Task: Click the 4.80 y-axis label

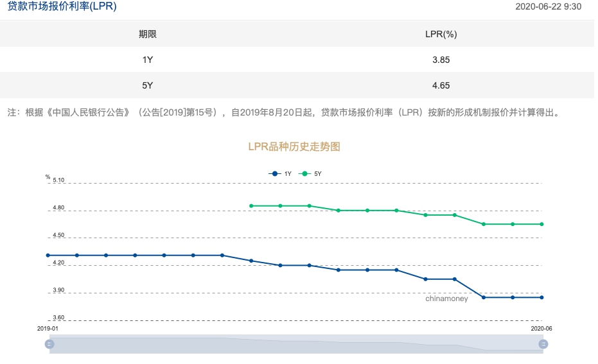Action: click(58, 208)
